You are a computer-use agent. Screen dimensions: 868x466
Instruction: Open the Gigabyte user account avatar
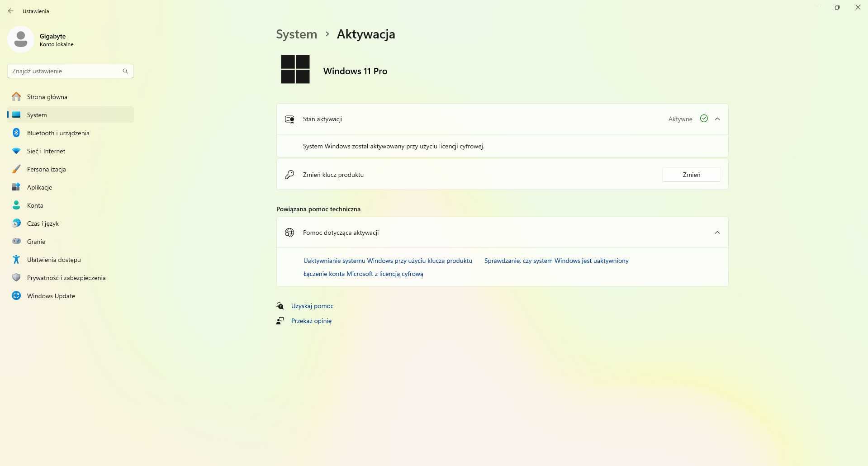click(x=21, y=39)
